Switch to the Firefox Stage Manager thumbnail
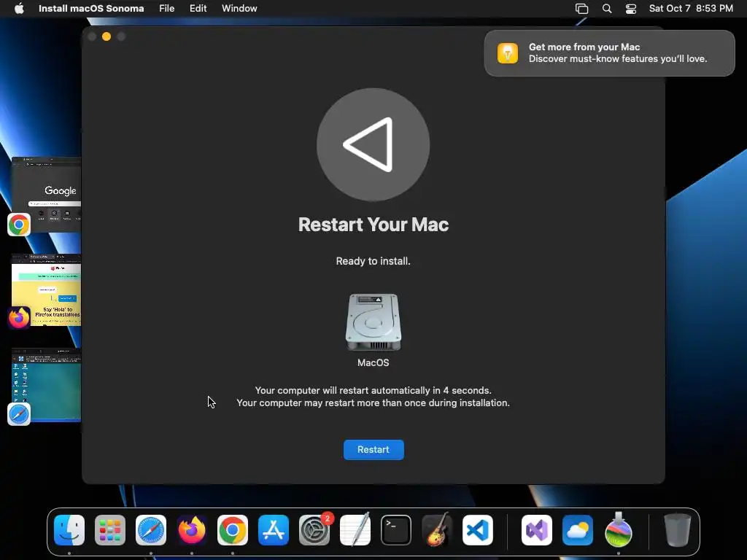Screen dimensions: 747x560 46,290
